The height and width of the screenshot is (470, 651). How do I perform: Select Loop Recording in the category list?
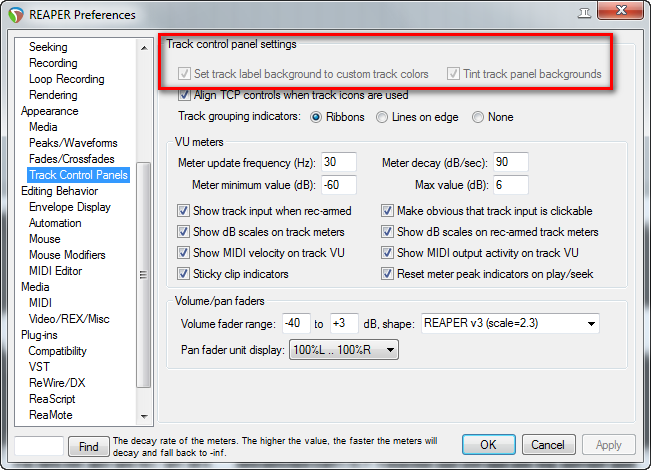(x=66, y=79)
